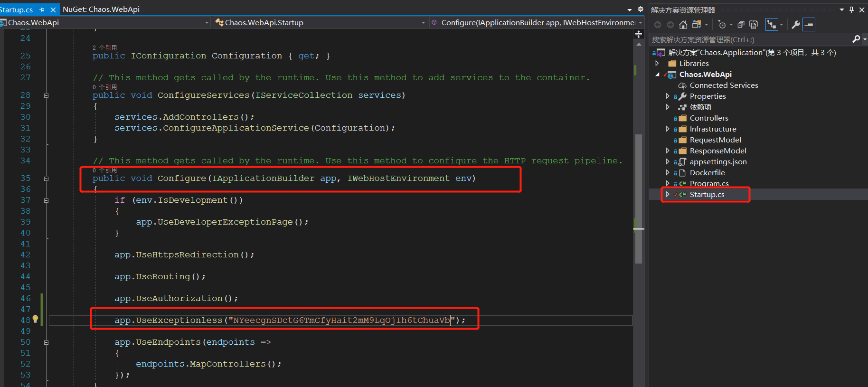Image resolution: width=868 pixels, height=387 pixels.
Task: Click the Chaos.WebApi project globe icon
Action: (x=672, y=75)
